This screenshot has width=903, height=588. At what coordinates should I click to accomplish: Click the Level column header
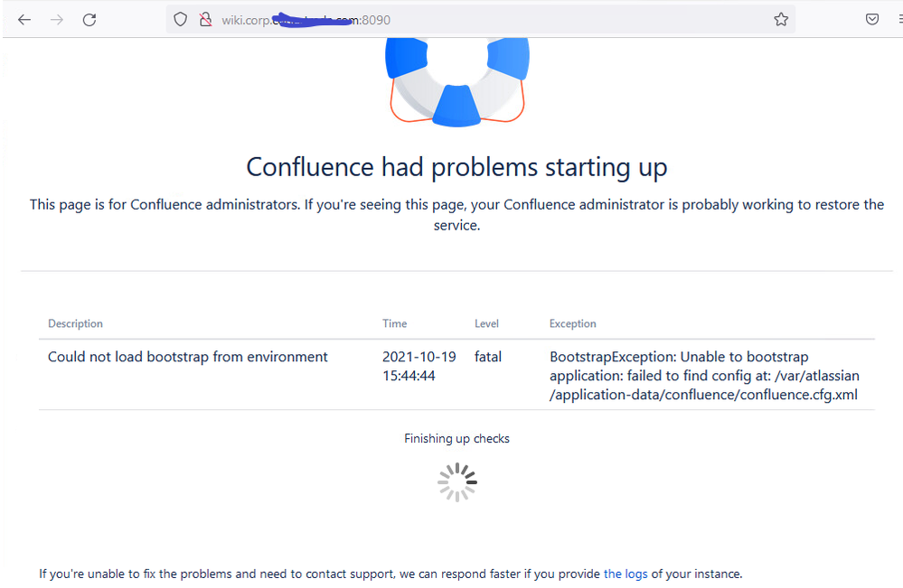point(486,323)
